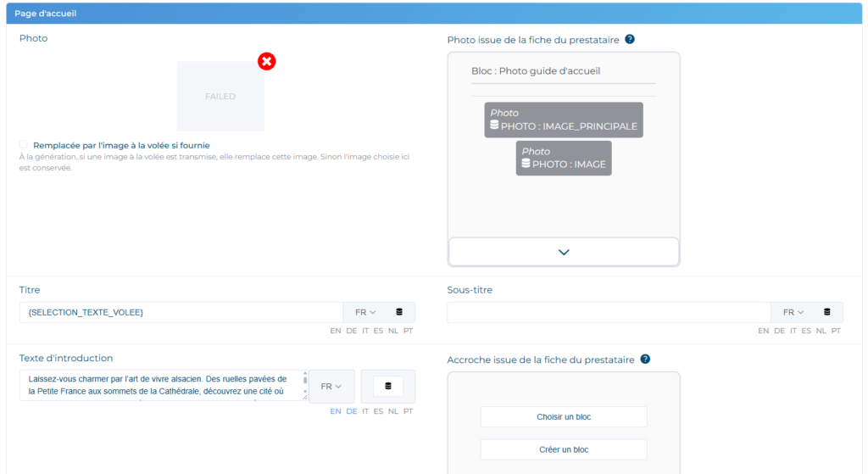
Task: Select PT language under Titre
Action: click(408, 331)
